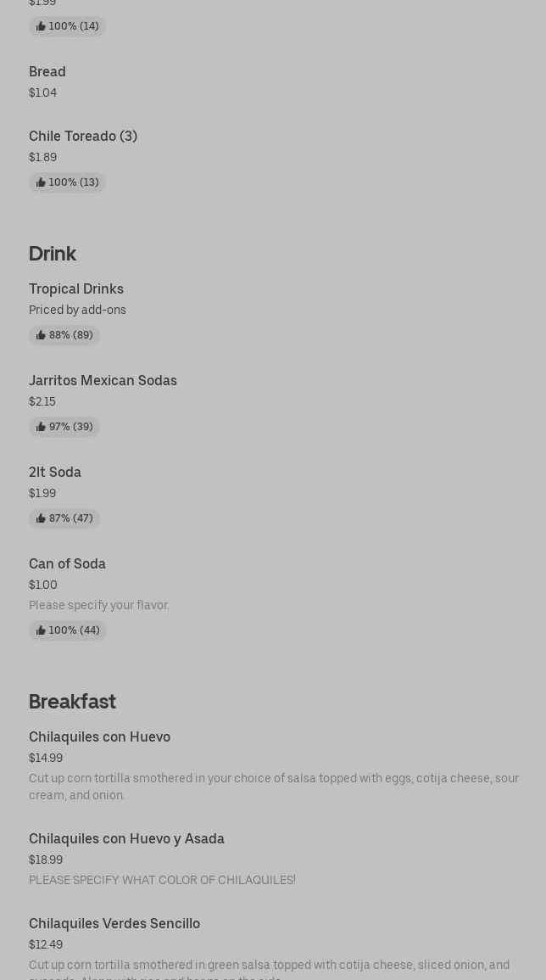The height and width of the screenshot is (980, 546).
Task: Click thumbs-up icon under Jarritos Mexican Sodas
Action: click(x=41, y=427)
